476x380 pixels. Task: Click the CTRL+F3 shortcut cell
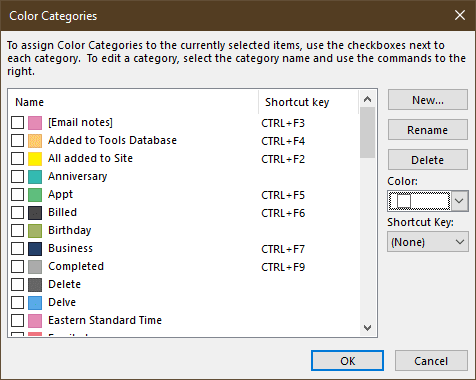coord(283,123)
